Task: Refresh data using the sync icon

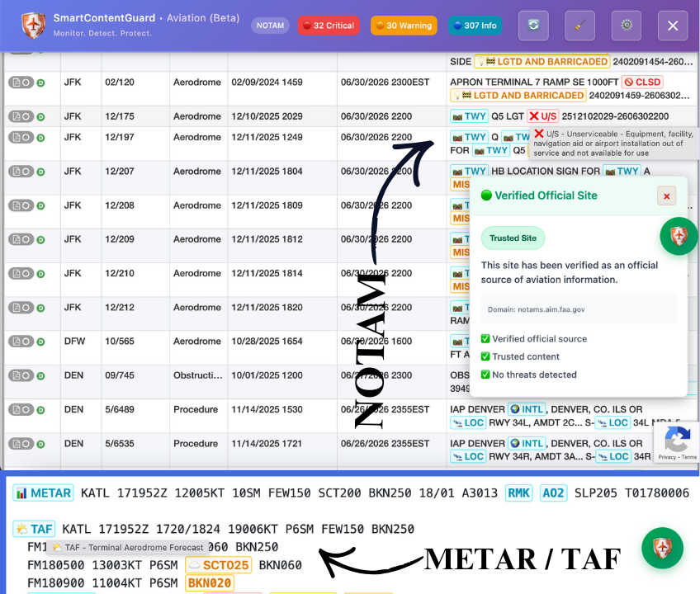Action: 533,26
